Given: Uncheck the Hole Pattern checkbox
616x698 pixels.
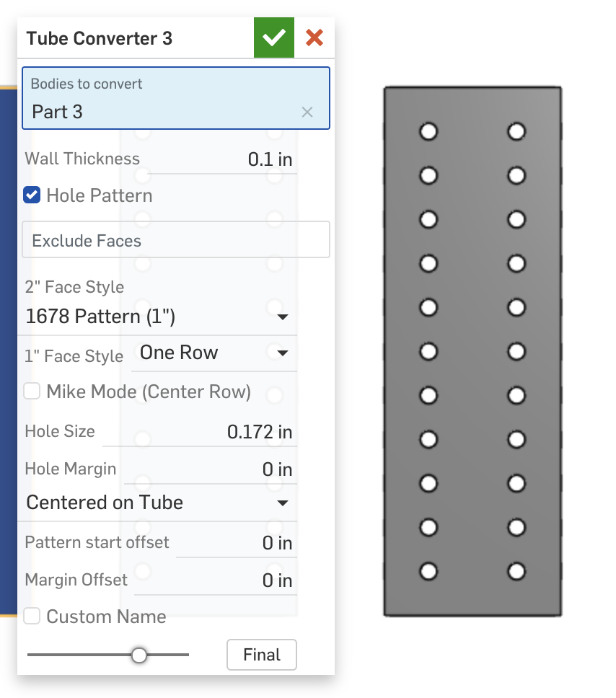Looking at the screenshot, I should point(32,195).
